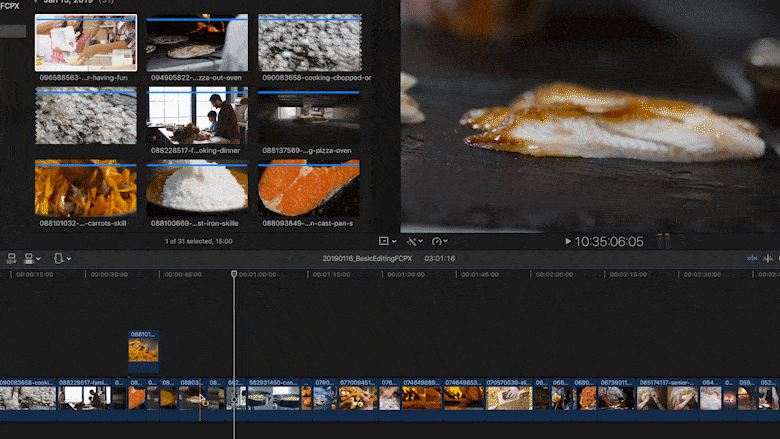Click the '1 of 31 selected, 16:00' status

click(x=198, y=242)
